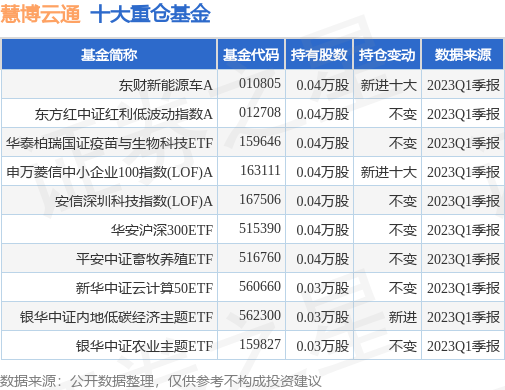Click the 慧博云通 title text
Screen dimensions: 505x390
point(40,14)
